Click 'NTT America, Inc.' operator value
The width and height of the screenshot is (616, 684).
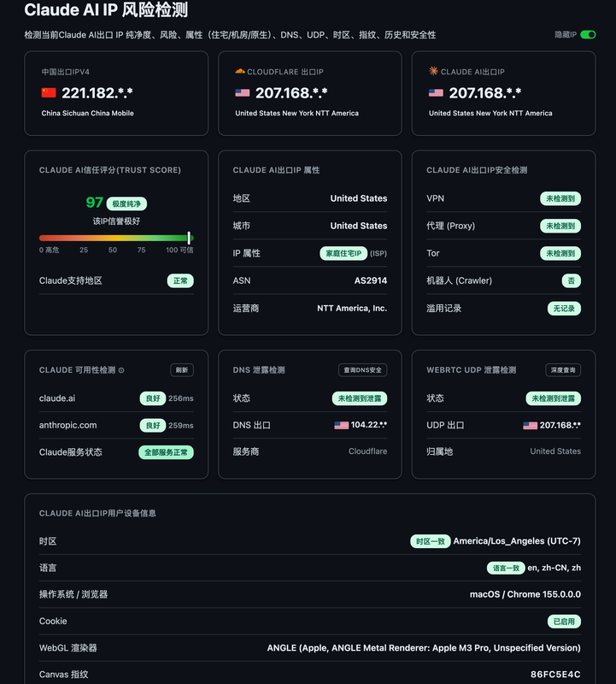(352, 308)
